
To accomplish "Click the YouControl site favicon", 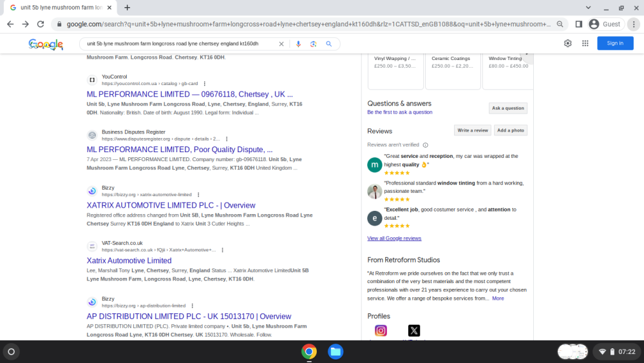I will pyautogui.click(x=92, y=80).
